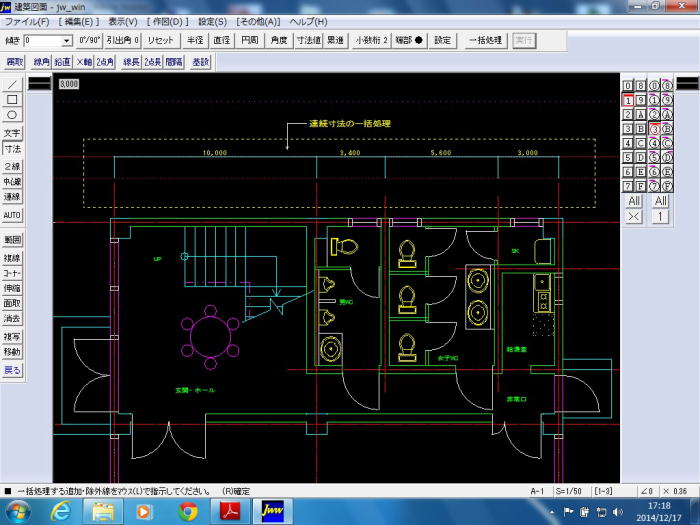This screenshot has height=525, width=700.
Task: Activate the 面取 chamfer tool
Action: pos(12,304)
